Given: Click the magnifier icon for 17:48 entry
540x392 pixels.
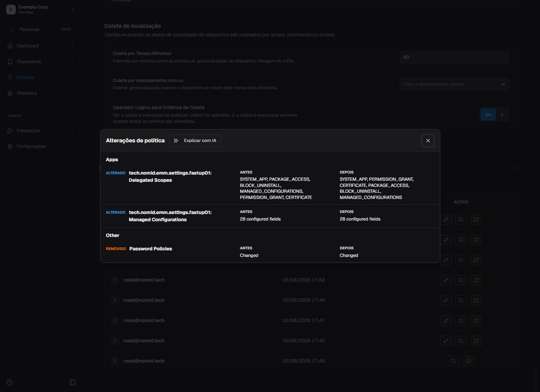Looking at the screenshot, I should [461, 300].
